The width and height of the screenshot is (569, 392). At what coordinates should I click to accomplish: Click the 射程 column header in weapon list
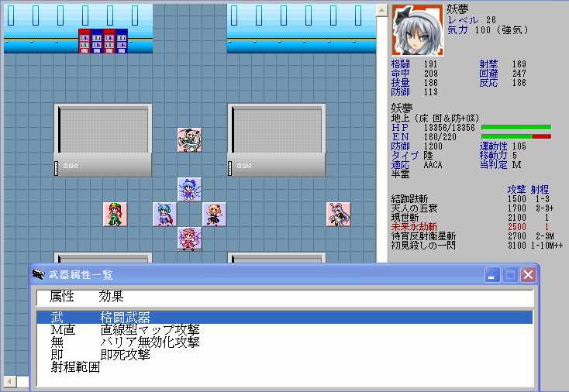540,189
